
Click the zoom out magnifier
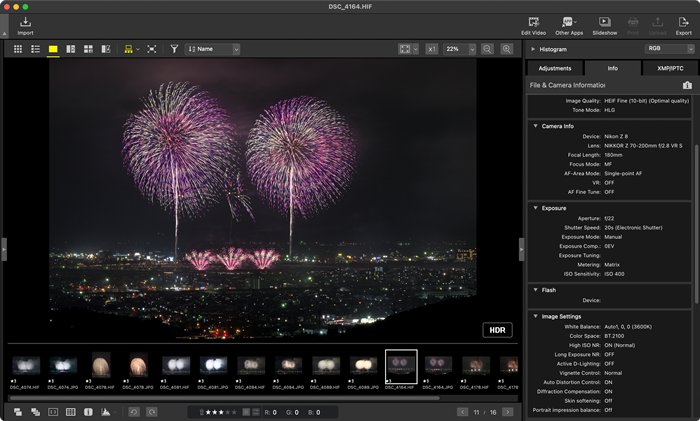(487, 48)
